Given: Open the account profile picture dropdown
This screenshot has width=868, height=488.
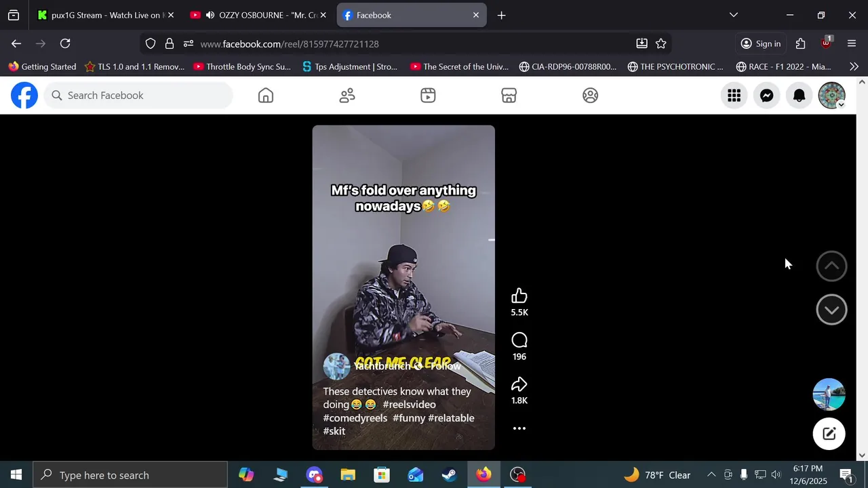Looking at the screenshot, I should [832, 96].
